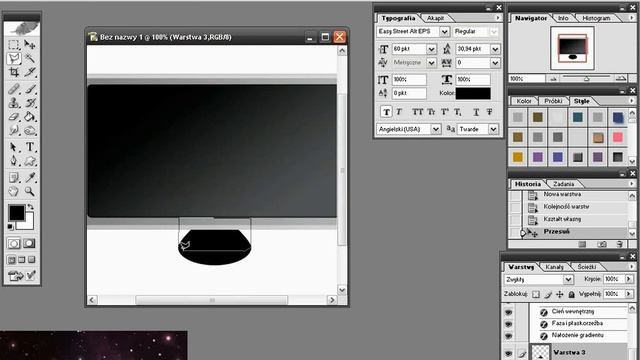Hide the Nałożenie gradientu effect
The image size is (640, 360).
(509, 336)
